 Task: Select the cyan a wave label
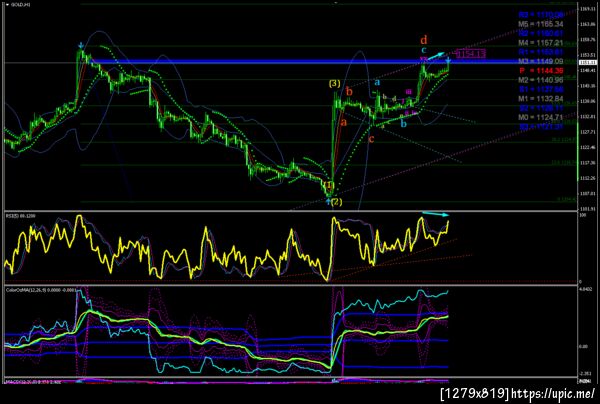pyautogui.click(x=377, y=82)
